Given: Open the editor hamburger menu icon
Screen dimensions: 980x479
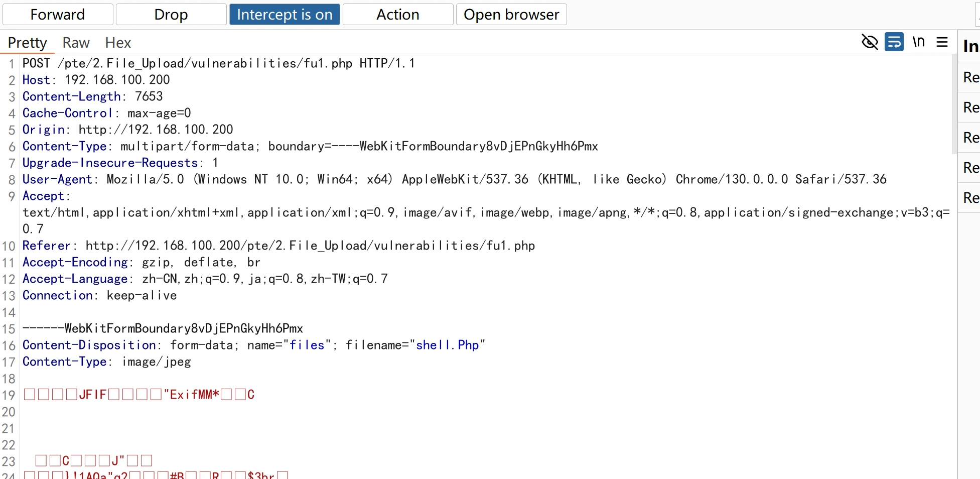Looking at the screenshot, I should coord(942,42).
